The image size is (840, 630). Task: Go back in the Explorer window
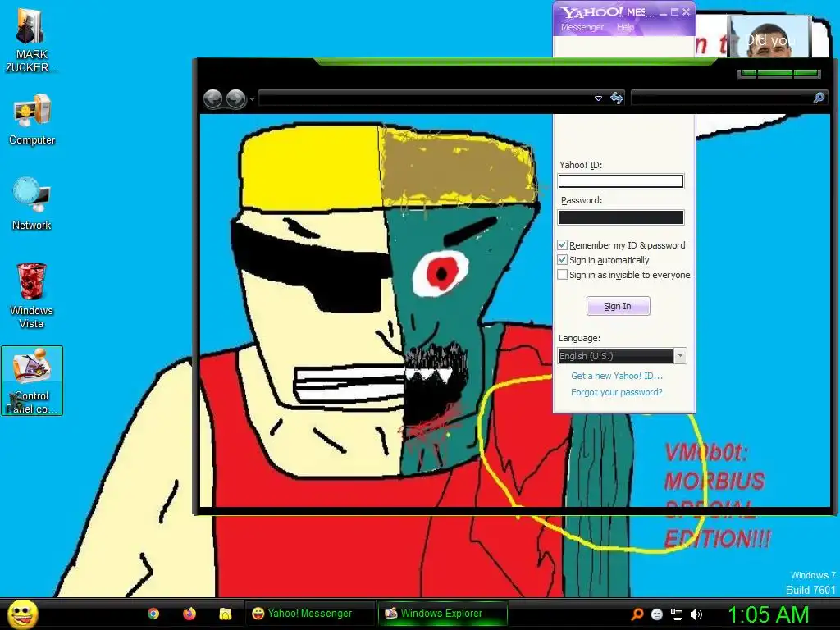click(212, 98)
